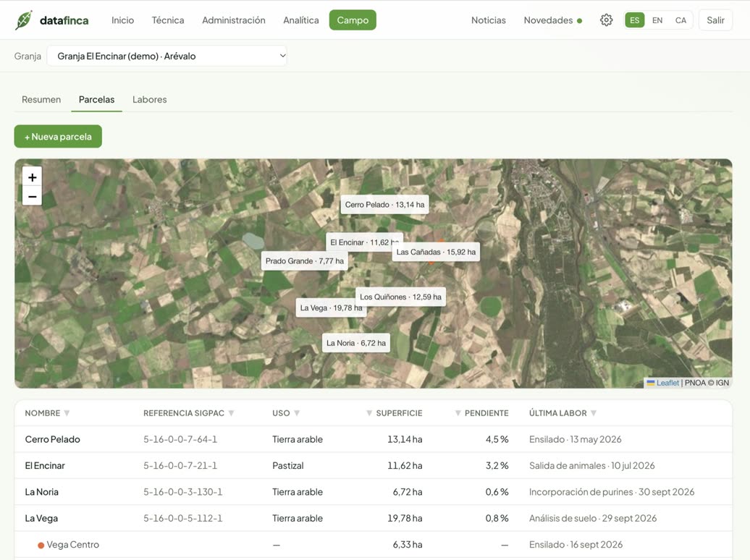Screen dimensions: 750x560
Task: Switch language to CA
Action: click(681, 20)
